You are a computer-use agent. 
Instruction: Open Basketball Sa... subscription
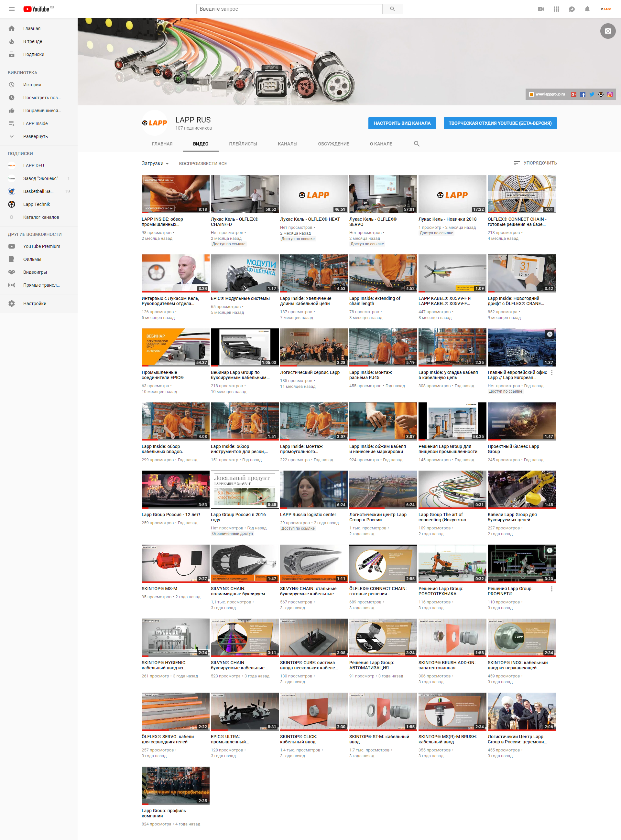[39, 192]
